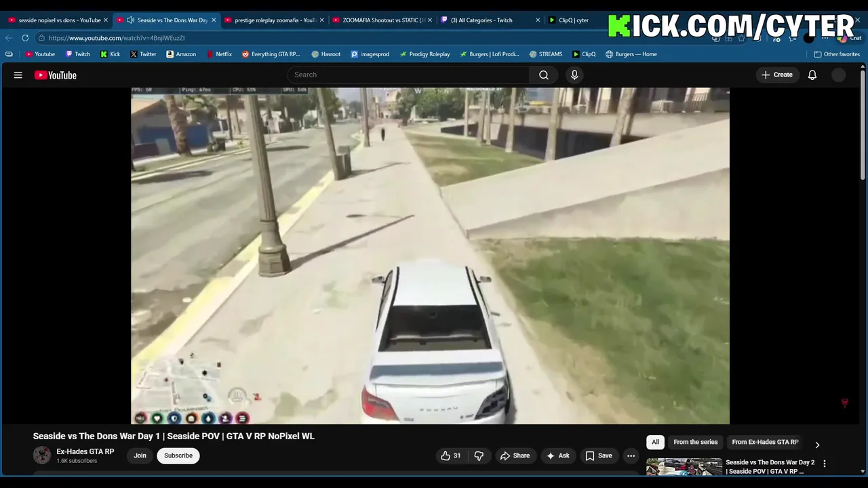Go back with browser back arrow
The image size is (868, 488).
(9, 38)
